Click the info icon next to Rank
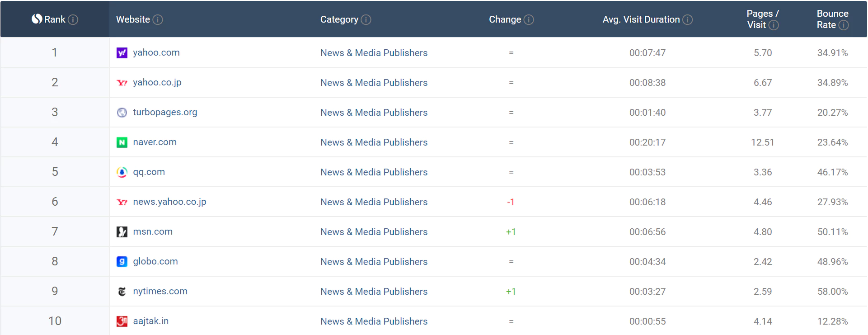868x335 pixels. [x=73, y=19]
